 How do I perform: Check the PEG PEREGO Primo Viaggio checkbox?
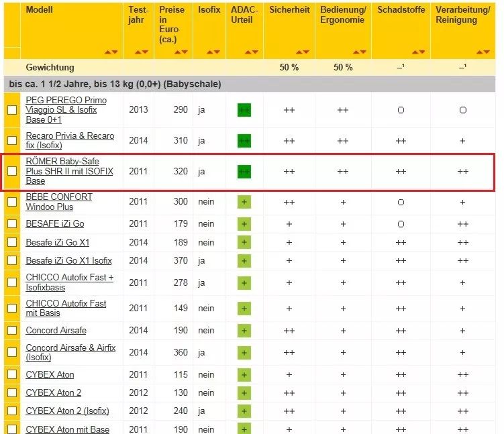click(12, 110)
